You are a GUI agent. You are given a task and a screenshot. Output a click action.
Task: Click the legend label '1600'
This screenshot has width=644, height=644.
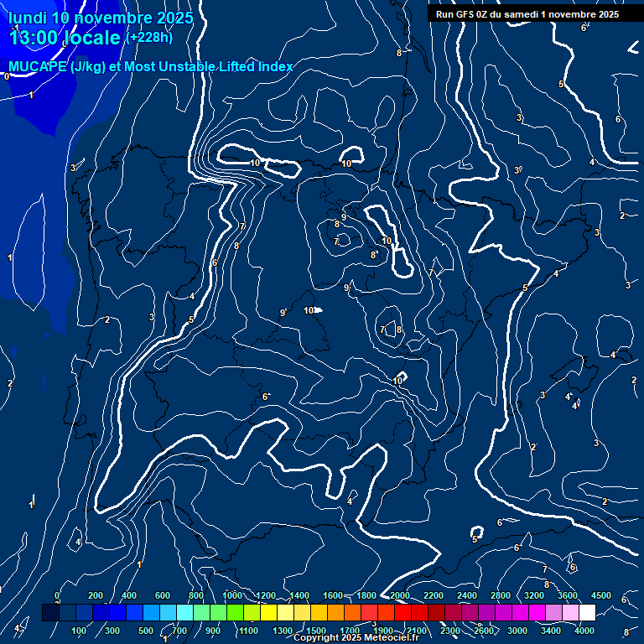point(333,595)
